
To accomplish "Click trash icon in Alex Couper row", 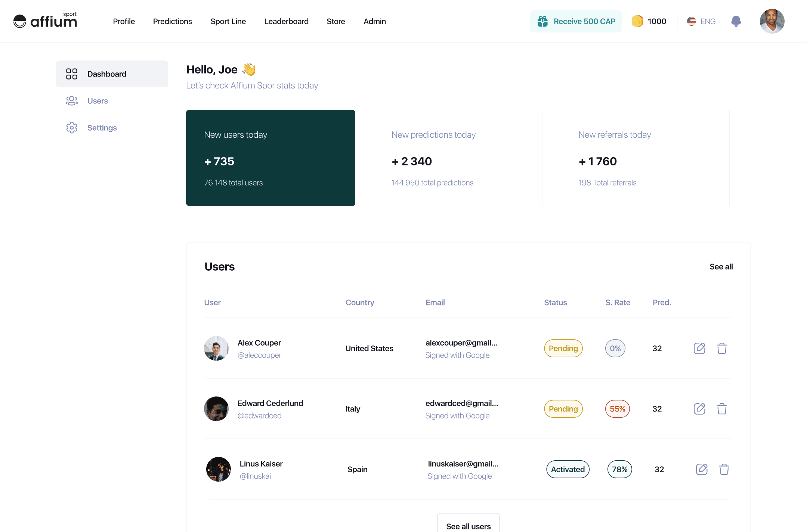I will pos(721,348).
